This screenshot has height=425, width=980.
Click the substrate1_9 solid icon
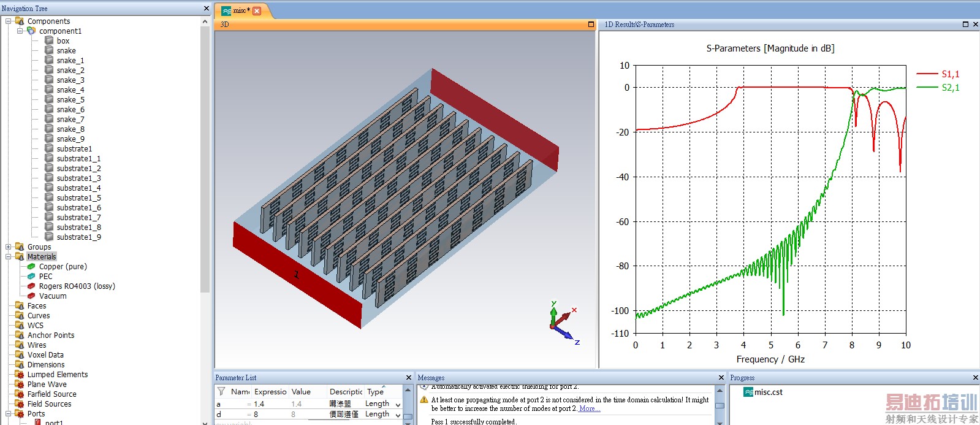tap(49, 237)
